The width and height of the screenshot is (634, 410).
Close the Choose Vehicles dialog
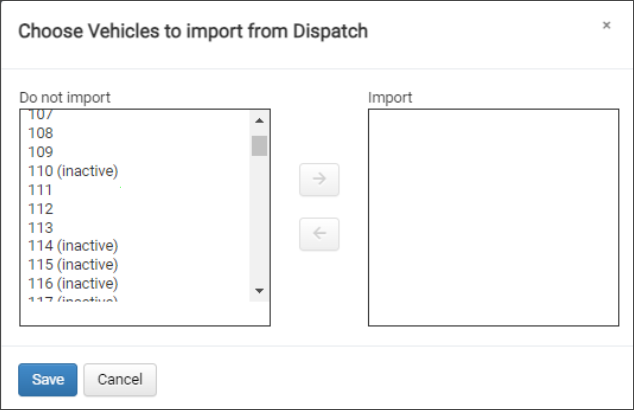pyautogui.click(x=606, y=26)
